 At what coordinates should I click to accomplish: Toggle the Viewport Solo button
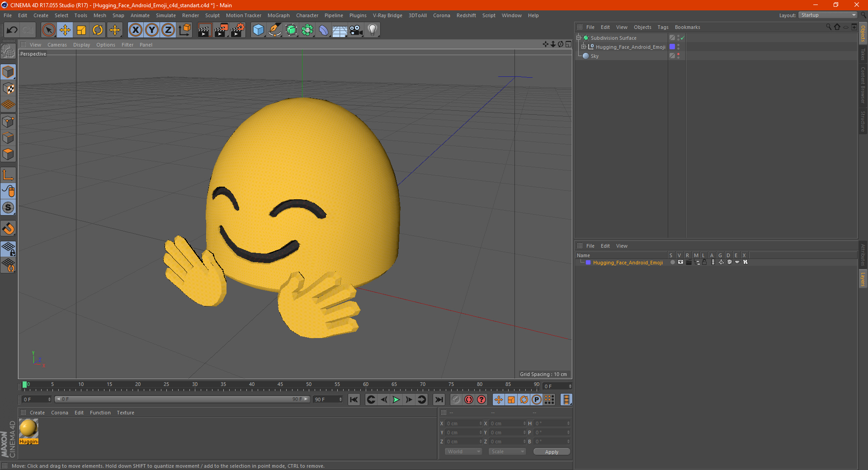tap(9, 208)
